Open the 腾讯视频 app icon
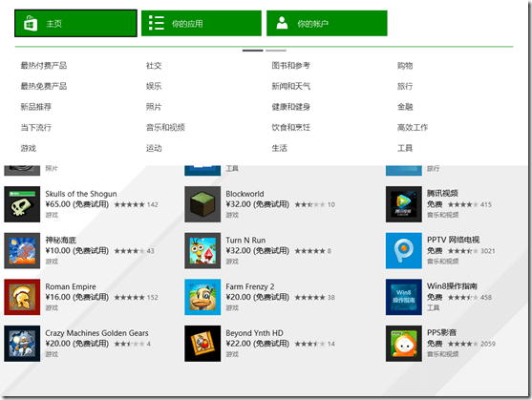 point(404,204)
